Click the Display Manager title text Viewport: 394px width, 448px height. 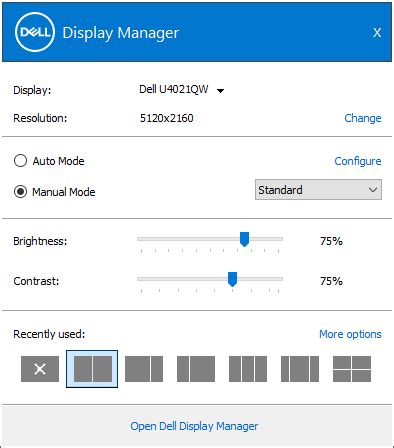pos(121,33)
